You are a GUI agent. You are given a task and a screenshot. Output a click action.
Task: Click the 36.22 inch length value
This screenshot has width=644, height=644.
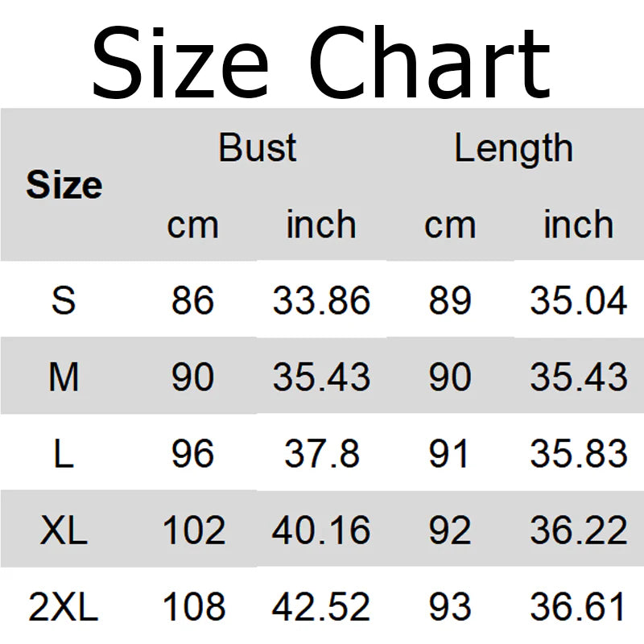578,530
